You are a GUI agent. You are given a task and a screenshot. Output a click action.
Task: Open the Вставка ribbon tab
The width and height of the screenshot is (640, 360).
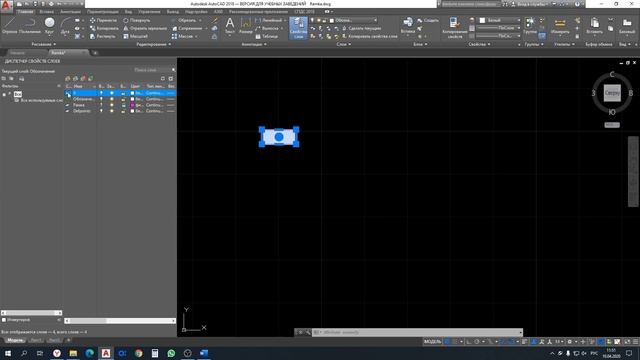coord(47,12)
